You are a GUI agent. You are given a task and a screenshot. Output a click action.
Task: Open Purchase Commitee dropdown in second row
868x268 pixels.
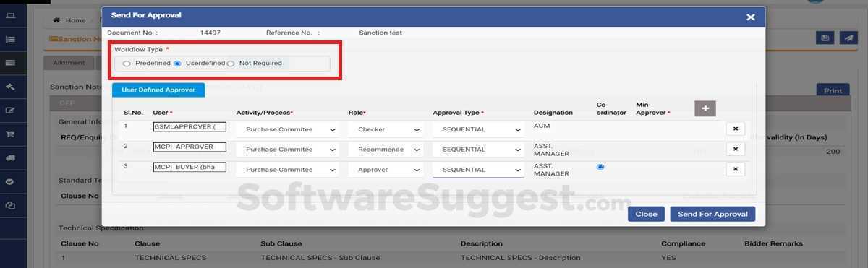pyautogui.click(x=287, y=150)
